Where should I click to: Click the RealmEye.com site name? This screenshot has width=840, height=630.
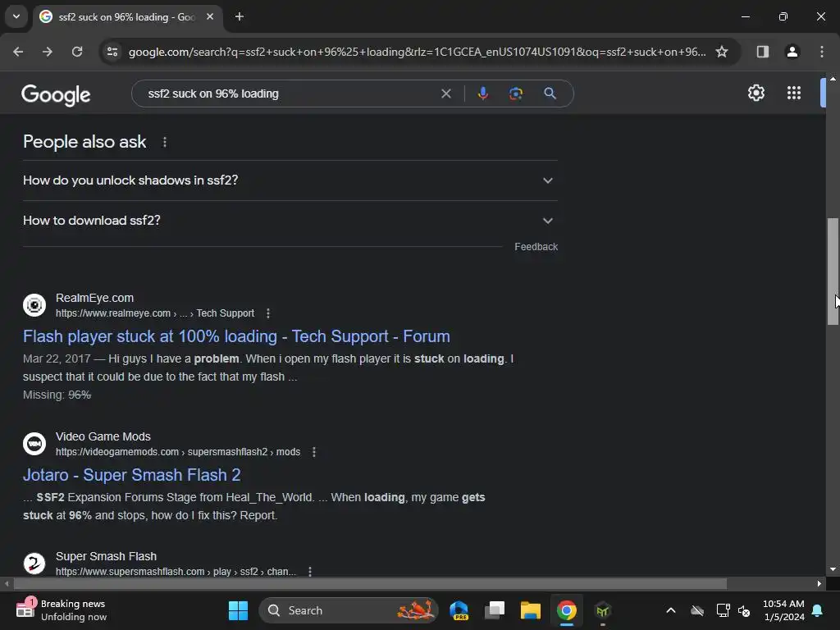(95, 298)
